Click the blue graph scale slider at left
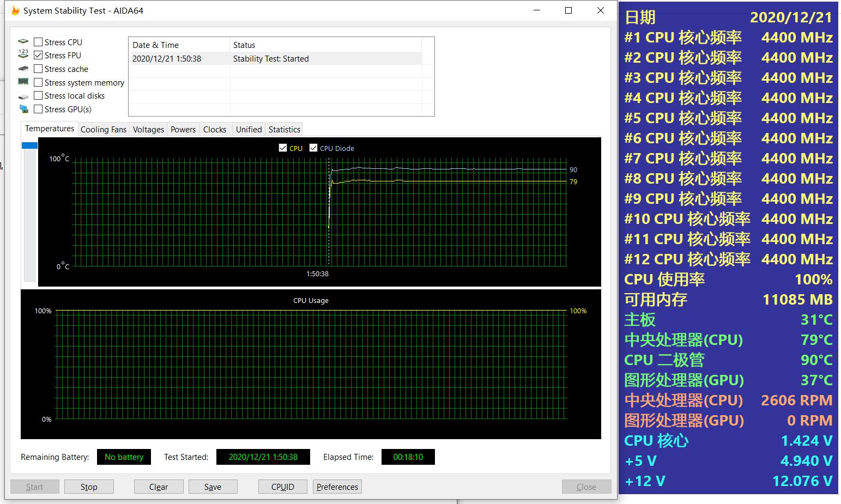This screenshot has width=841, height=504. (29, 145)
